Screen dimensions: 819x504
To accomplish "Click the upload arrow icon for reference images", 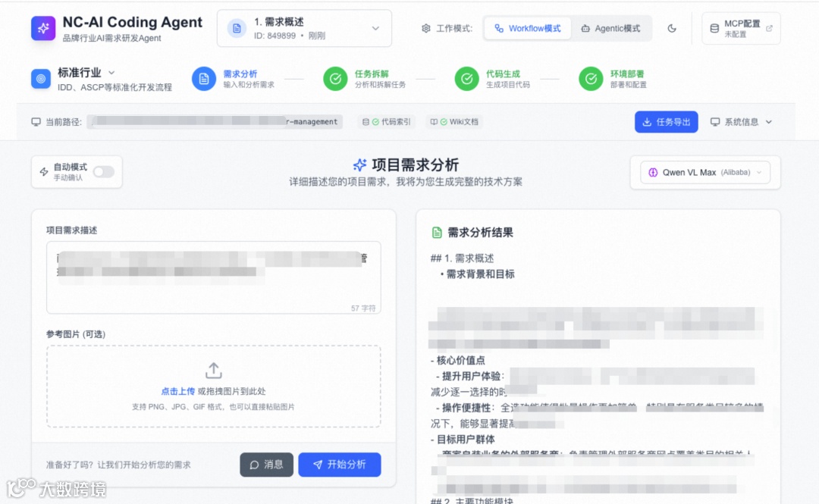I will [x=214, y=371].
